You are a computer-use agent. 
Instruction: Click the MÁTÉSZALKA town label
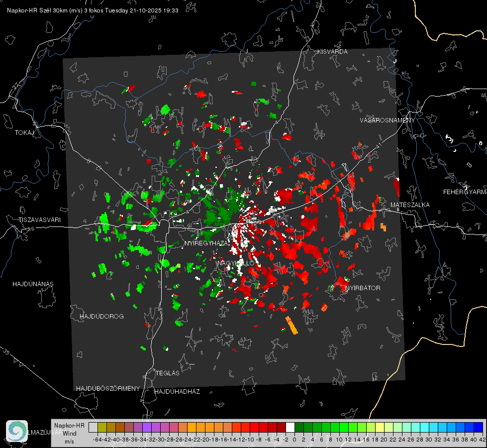coord(410,205)
